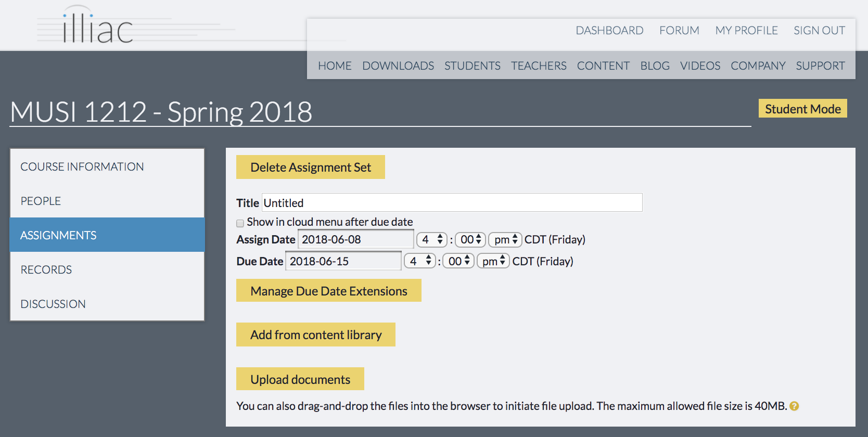The width and height of the screenshot is (868, 437).
Task: Open the Assign Date am/pm dropdown
Action: coord(505,240)
